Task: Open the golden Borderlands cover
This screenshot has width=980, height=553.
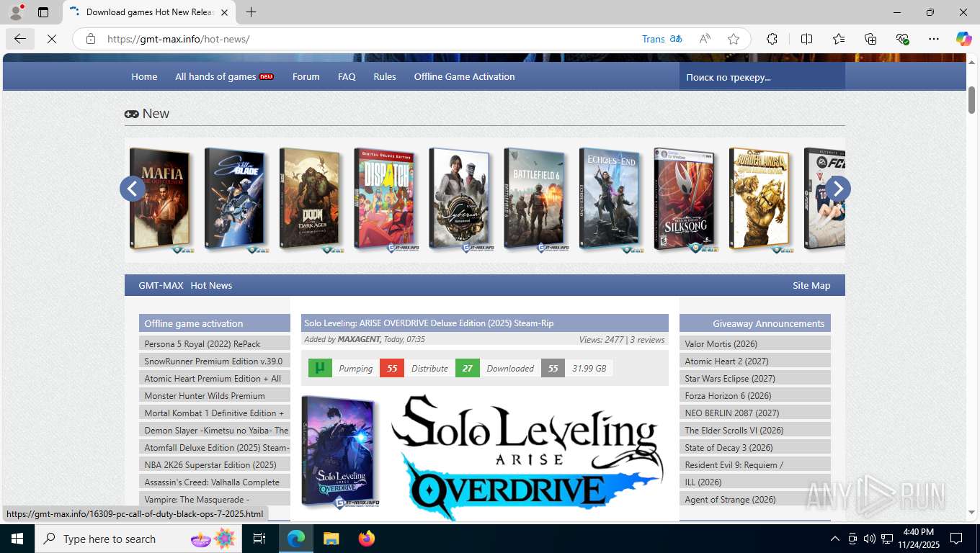Action: pyautogui.click(x=761, y=199)
